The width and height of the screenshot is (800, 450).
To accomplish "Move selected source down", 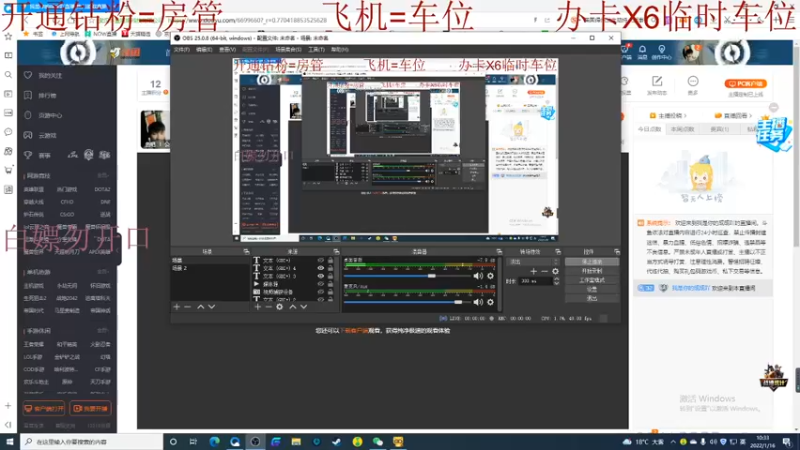I will tap(304, 307).
